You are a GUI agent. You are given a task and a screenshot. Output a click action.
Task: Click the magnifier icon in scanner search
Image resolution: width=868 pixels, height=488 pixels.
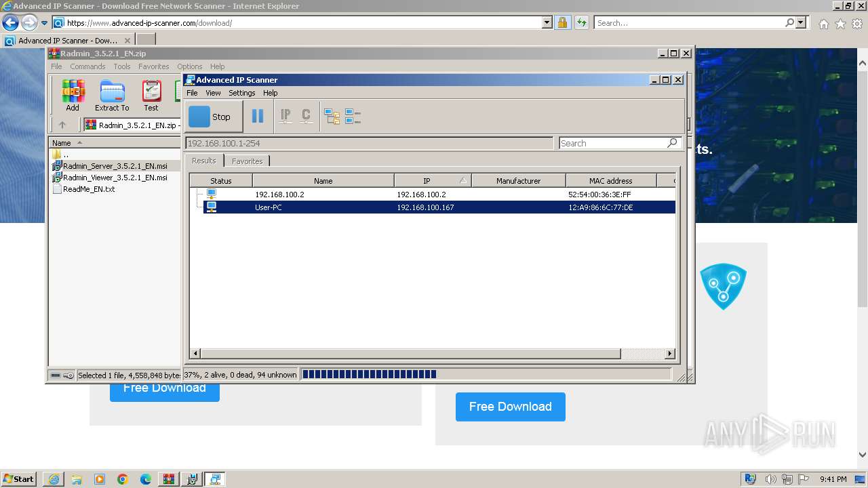pos(672,143)
